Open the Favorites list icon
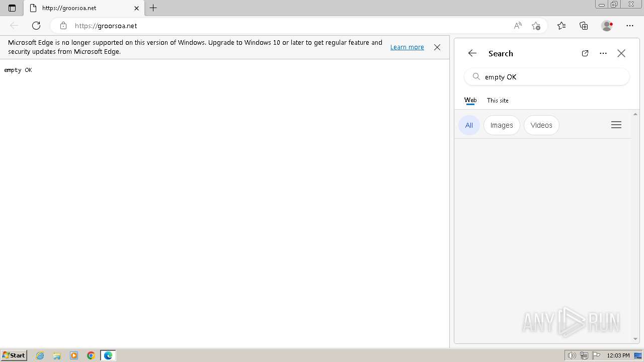The image size is (644, 362). [561, 26]
